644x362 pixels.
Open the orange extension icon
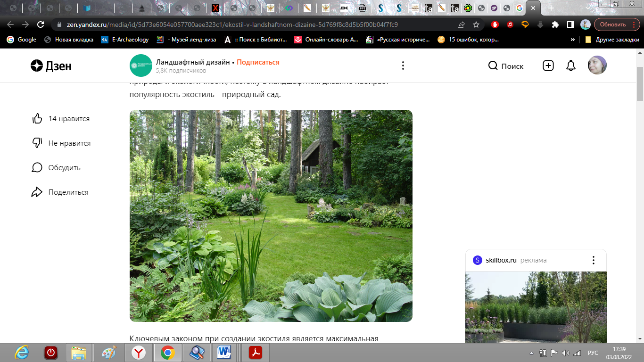click(525, 25)
